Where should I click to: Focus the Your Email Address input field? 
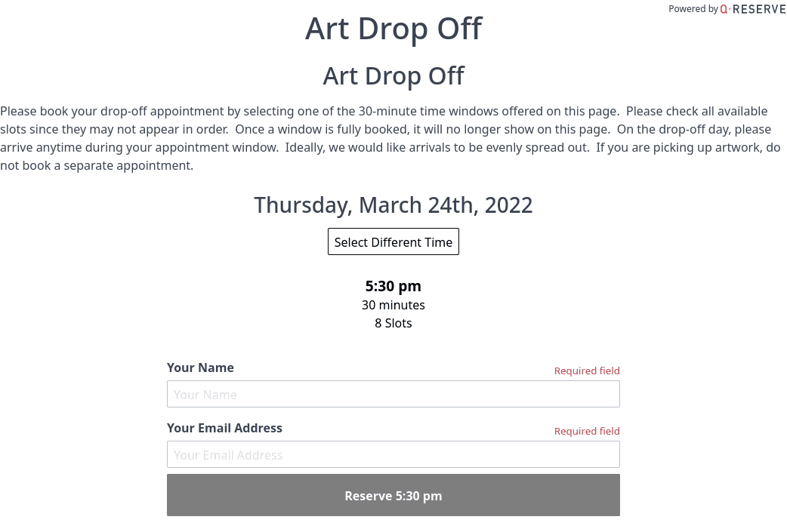point(393,454)
